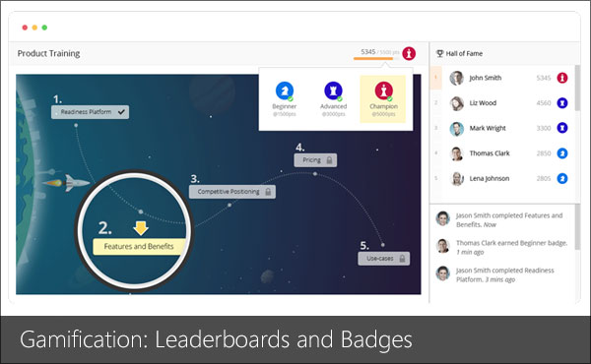Screen dimensions: 591x364
Task: Click the Hall of Fame trophy icon
Action: tap(440, 53)
